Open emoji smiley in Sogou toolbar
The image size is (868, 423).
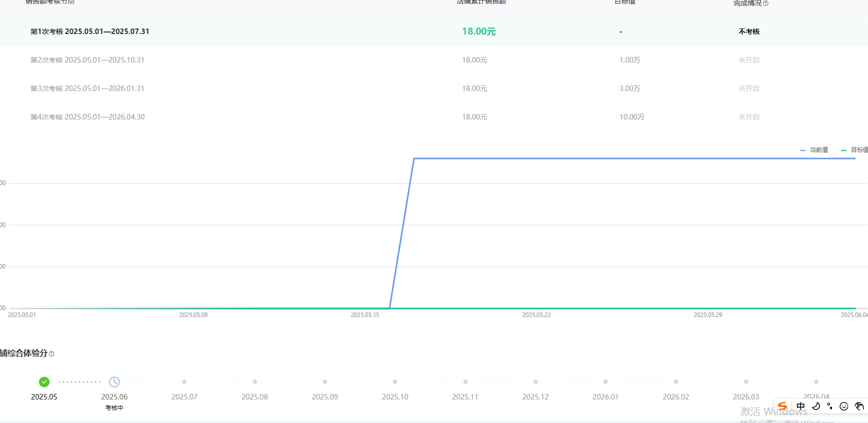[x=844, y=406]
